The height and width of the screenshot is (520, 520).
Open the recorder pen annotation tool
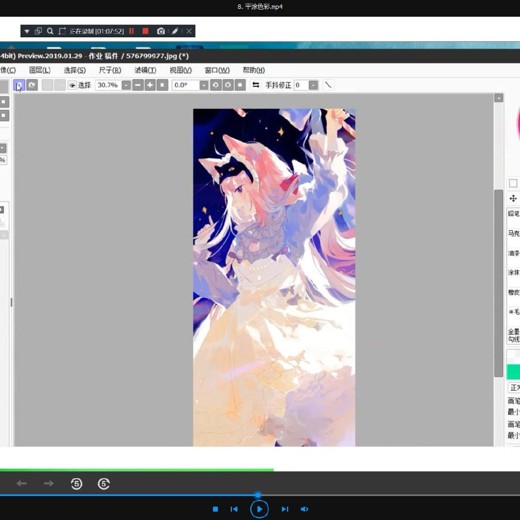click(175, 31)
